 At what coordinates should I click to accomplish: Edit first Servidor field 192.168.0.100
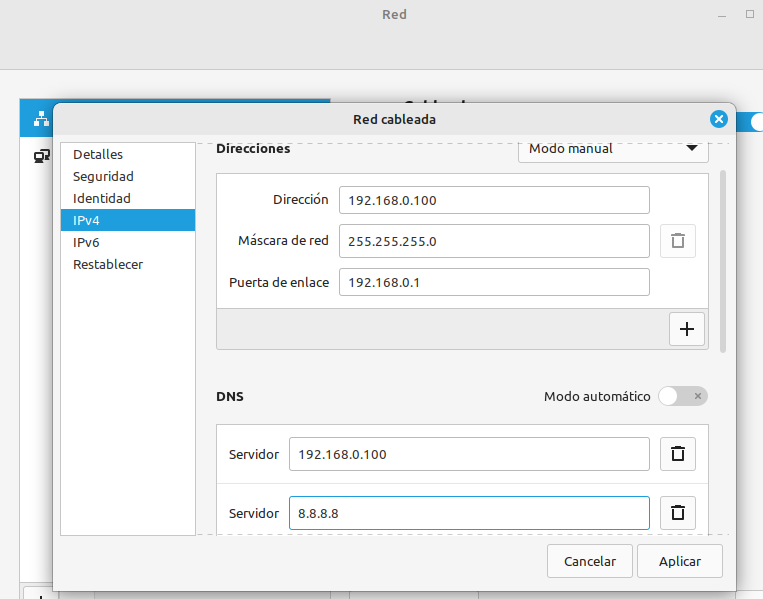469,454
